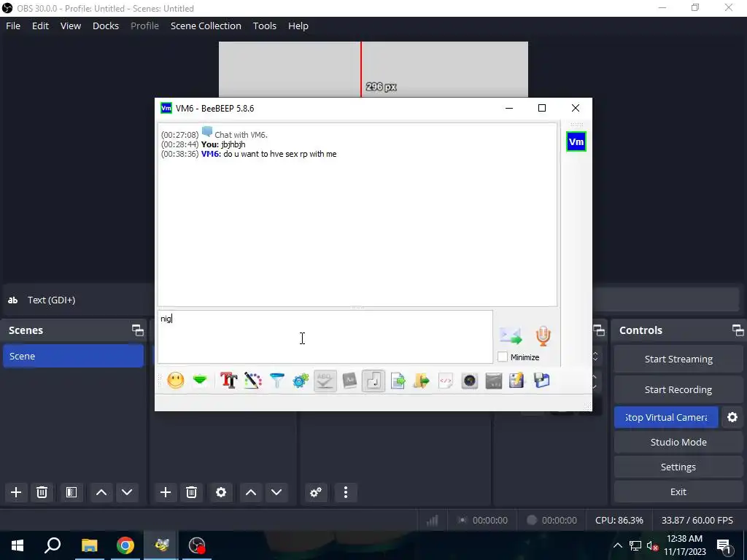Image resolution: width=747 pixels, height=560 pixels.
Task: Click the send folder icon
Action: coord(422,381)
